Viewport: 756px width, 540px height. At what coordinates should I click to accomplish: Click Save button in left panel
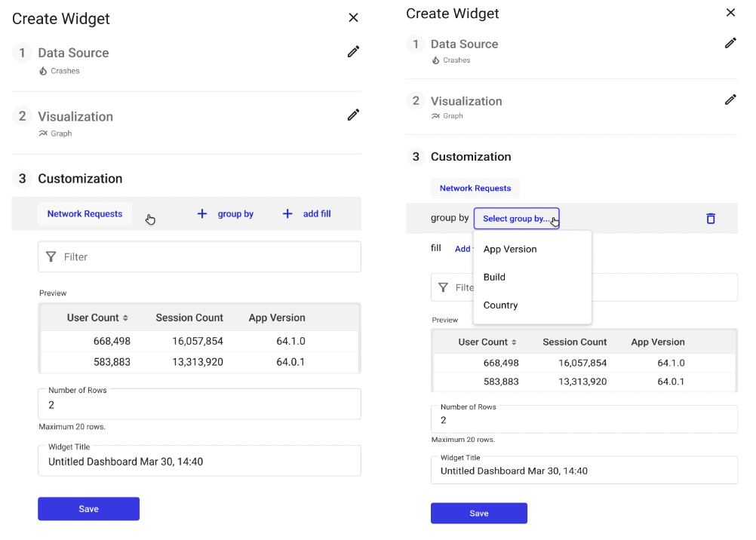pos(89,508)
